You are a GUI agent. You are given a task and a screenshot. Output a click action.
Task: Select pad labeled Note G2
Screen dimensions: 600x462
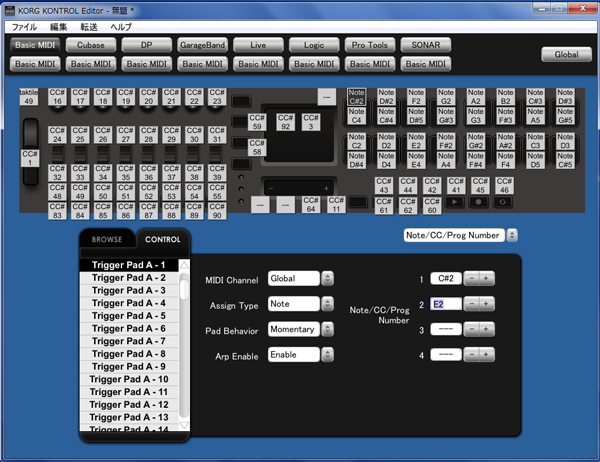[x=446, y=97]
